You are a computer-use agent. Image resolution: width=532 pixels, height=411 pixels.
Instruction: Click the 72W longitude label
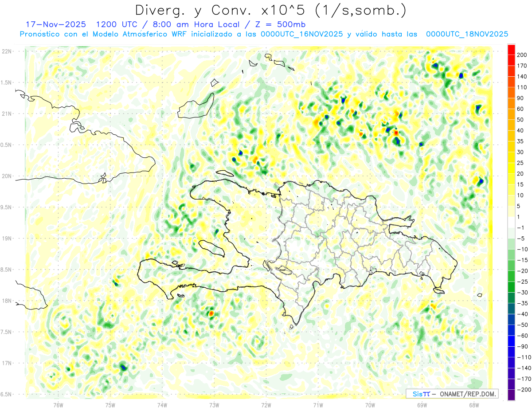266,405
